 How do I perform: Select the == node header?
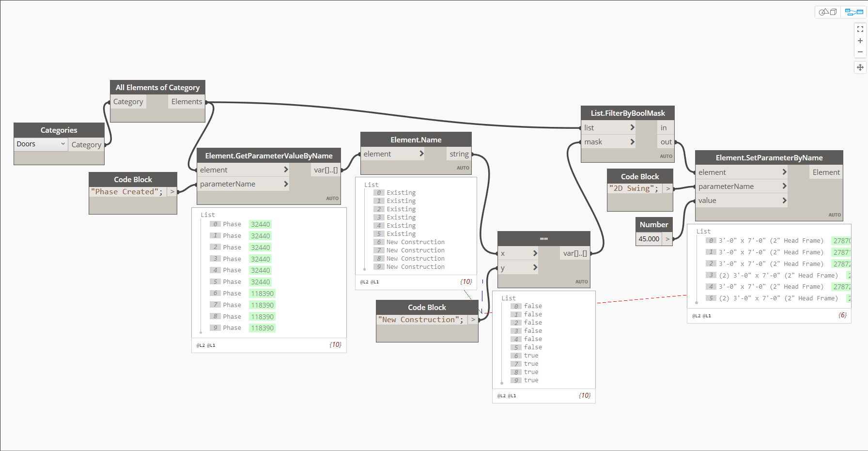click(544, 238)
